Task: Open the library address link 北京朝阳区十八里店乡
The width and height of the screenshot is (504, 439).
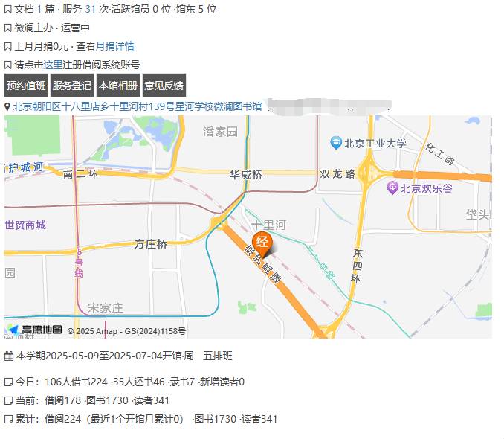Action: click(138, 106)
